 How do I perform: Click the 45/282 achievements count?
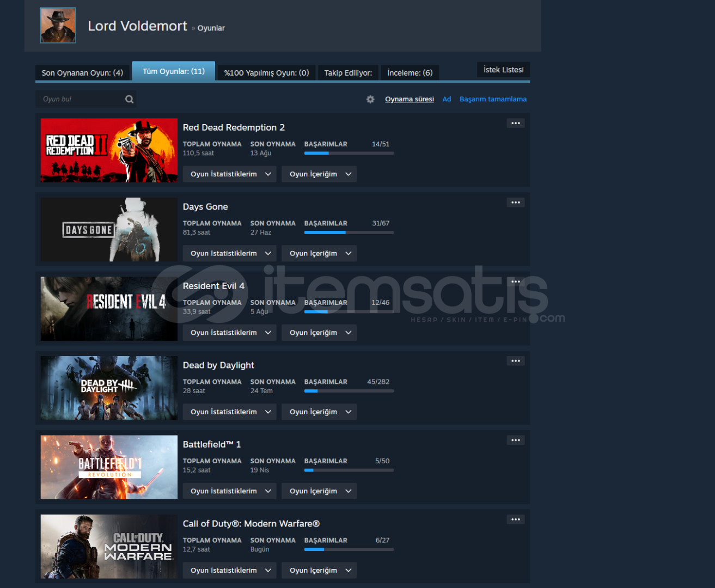pyautogui.click(x=378, y=382)
